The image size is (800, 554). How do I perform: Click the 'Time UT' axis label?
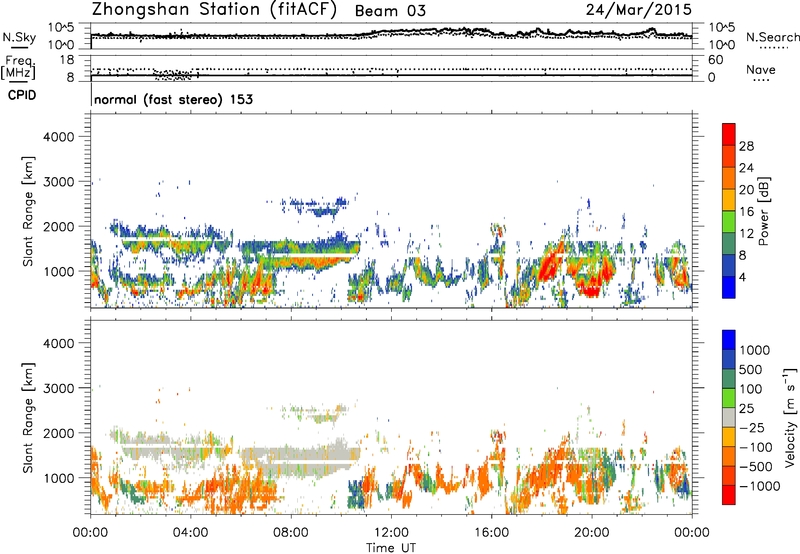click(391, 548)
